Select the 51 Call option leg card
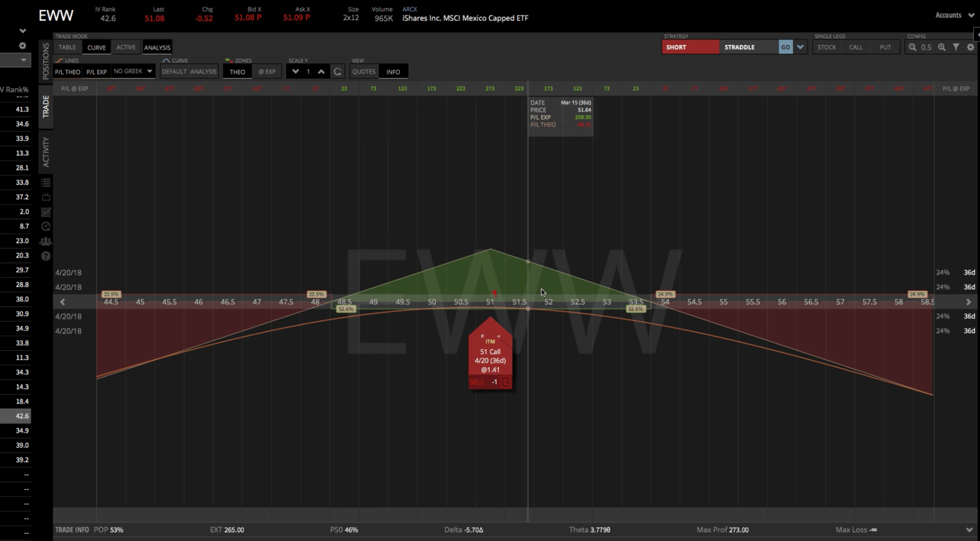980x541 pixels. point(490,353)
